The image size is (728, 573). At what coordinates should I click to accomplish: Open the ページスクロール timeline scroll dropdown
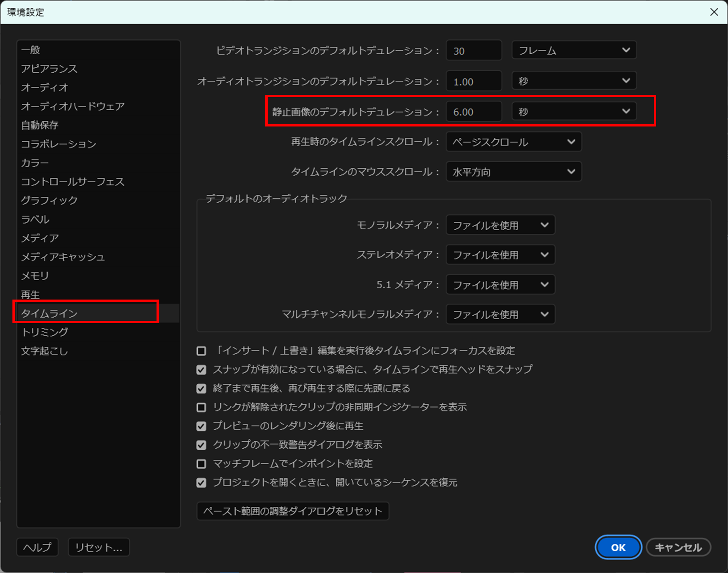click(x=513, y=142)
